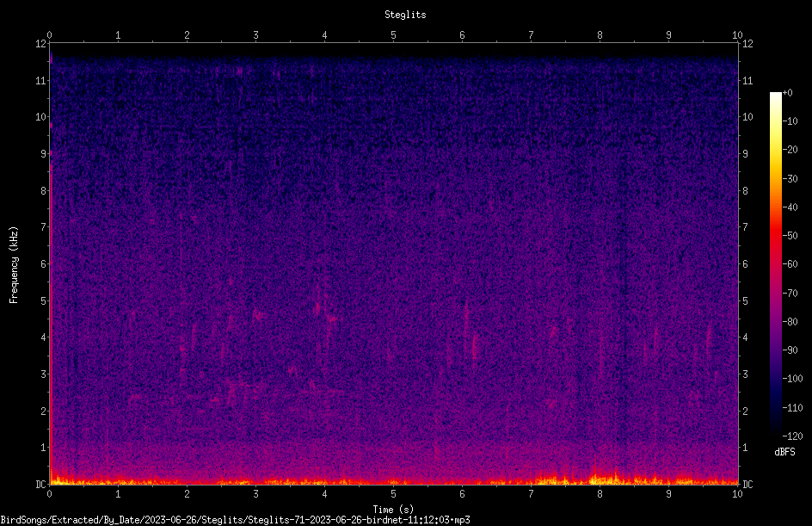
Task: Click the -20 color scale label
Action: 790,150
